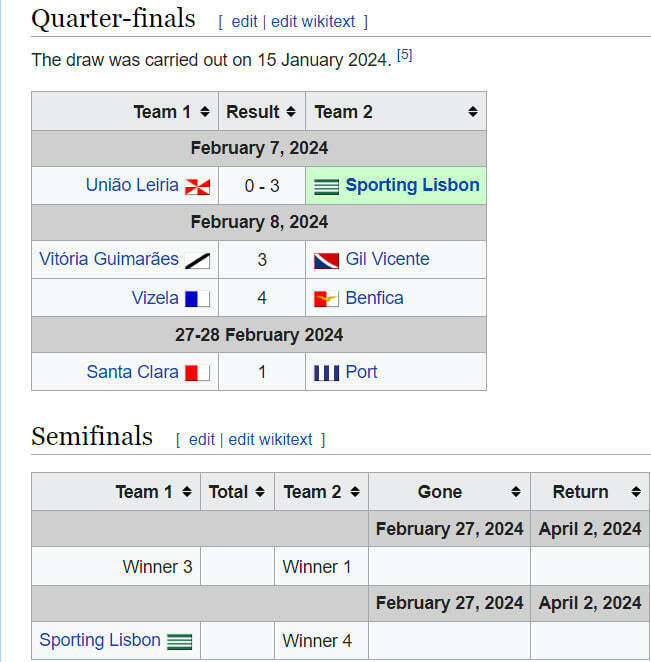Image resolution: width=651 pixels, height=662 pixels.
Task: Sort quarter-finals table by Team 2
Action: 472,112
